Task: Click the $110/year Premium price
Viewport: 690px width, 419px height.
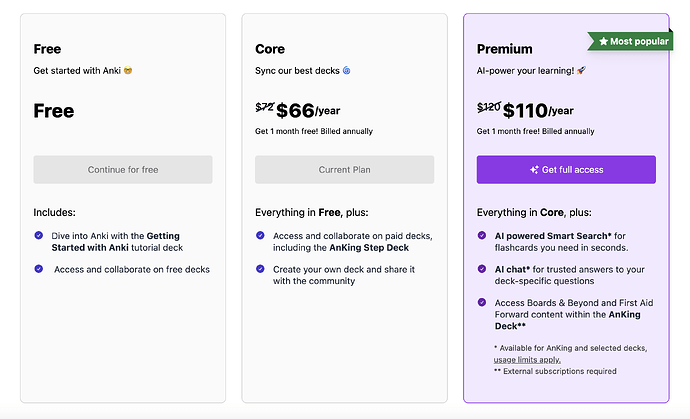Action: [x=538, y=110]
